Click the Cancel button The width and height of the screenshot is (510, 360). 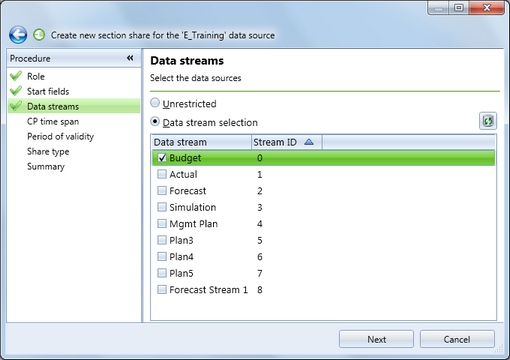click(457, 339)
